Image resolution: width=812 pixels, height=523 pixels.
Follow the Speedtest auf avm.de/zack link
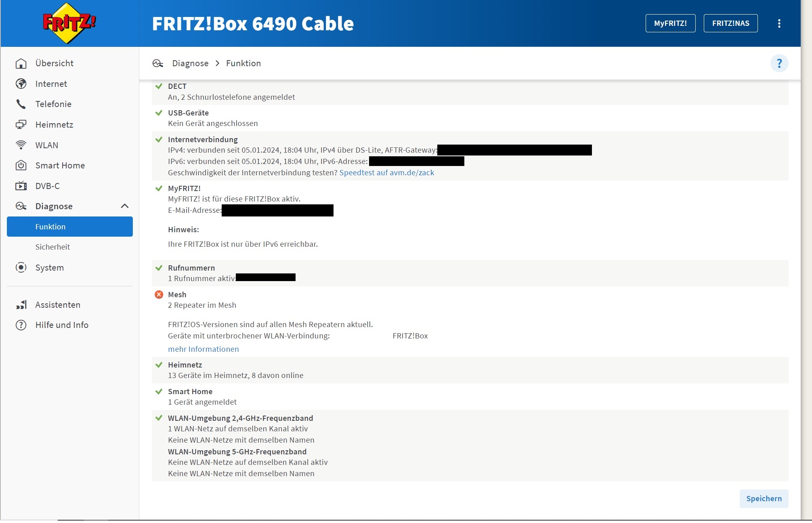coord(386,173)
